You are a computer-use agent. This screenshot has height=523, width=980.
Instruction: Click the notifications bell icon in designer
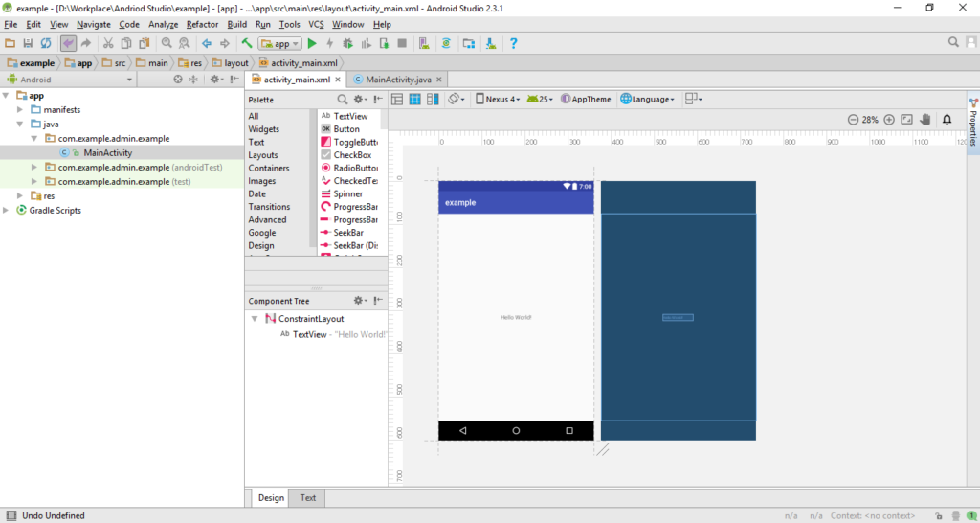coord(947,120)
